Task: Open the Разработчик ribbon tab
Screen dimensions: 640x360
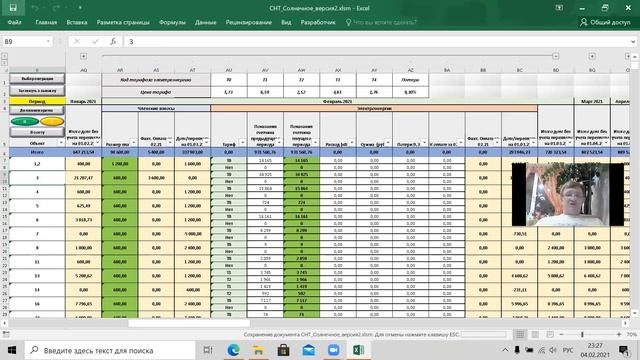Action: click(318, 22)
